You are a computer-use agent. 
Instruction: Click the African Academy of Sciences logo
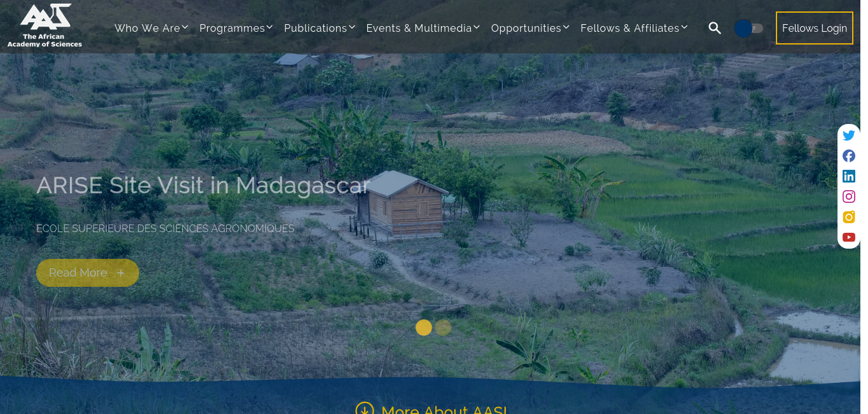point(44,26)
